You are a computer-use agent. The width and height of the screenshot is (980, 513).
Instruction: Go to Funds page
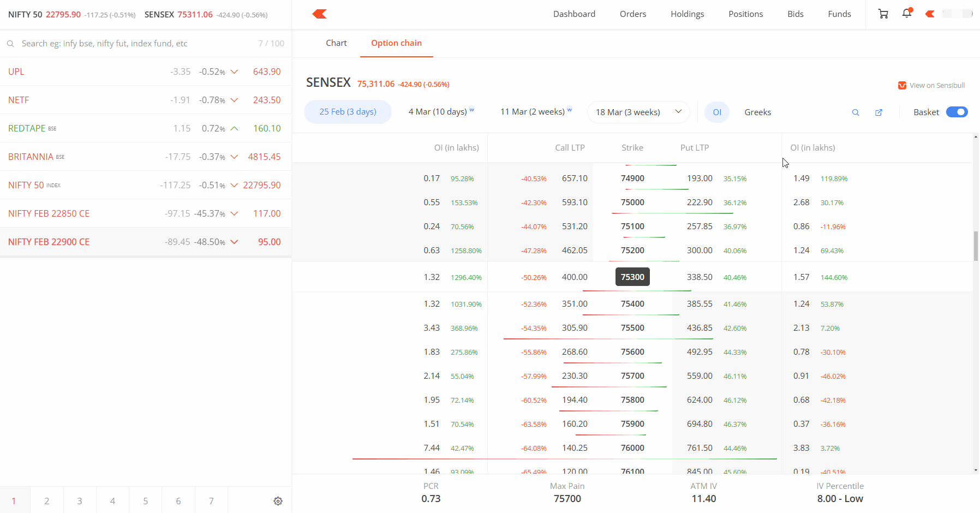[x=839, y=14]
